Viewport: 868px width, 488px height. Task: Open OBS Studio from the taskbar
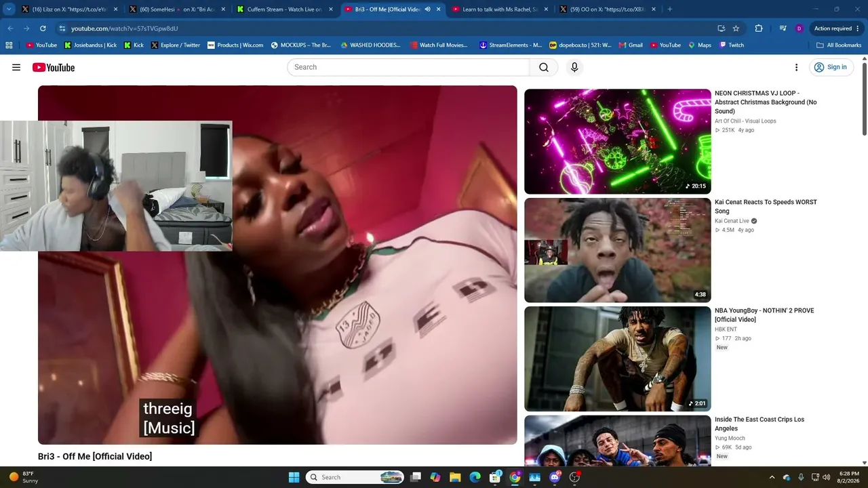(x=574, y=477)
